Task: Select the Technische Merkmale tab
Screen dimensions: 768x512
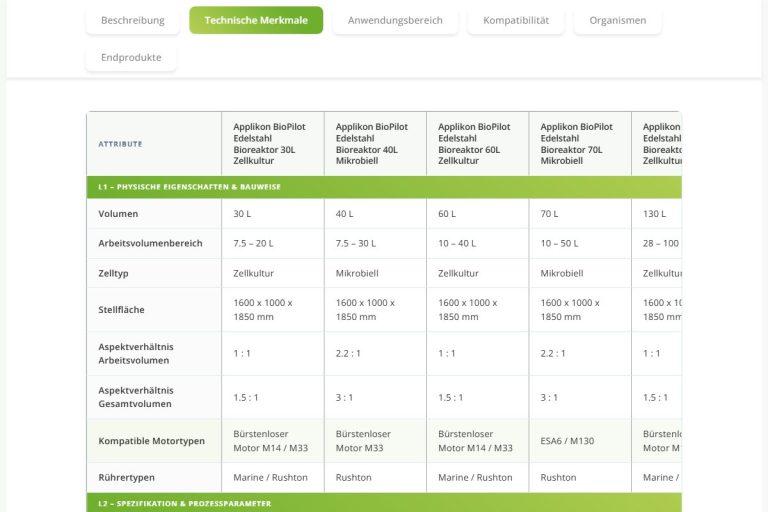Action: pyautogui.click(x=256, y=20)
